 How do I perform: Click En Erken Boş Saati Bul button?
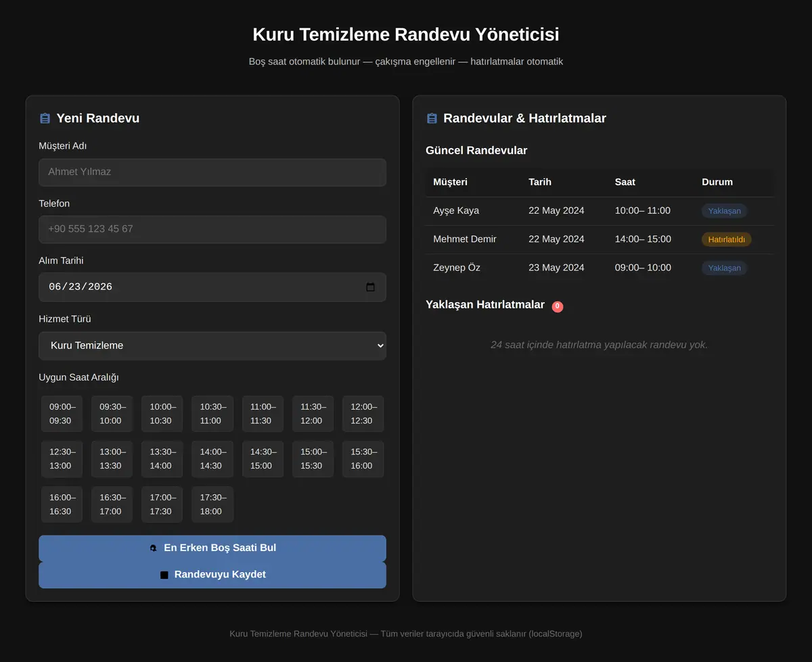pyautogui.click(x=212, y=548)
